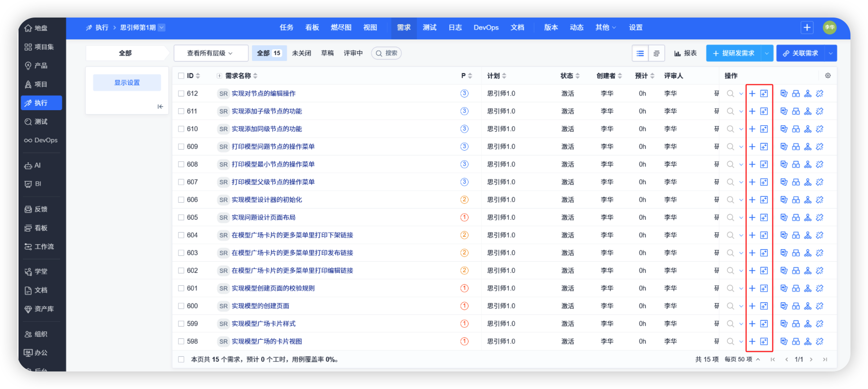Viewport: 868px width, 389px height.
Task: Open requirement 实现模型广场的卡片视图
Action: pos(266,342)
